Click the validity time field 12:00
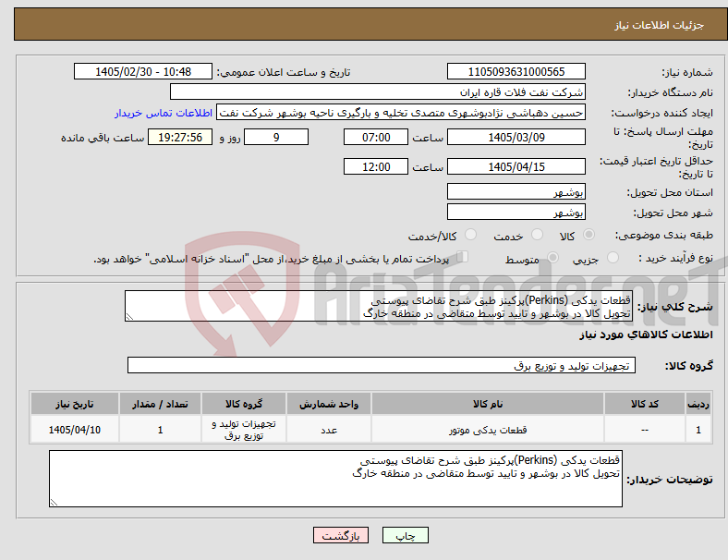The width and height of the screenshot is (728, 560). point(376,166)
